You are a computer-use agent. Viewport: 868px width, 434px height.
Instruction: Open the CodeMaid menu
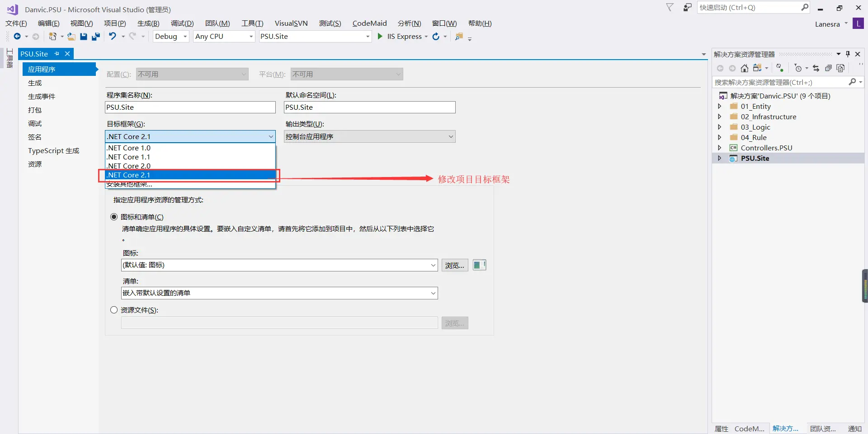369,23
